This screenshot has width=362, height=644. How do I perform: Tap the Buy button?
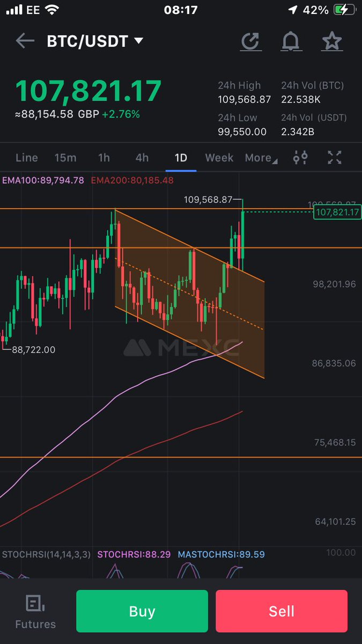coord(142,611)
